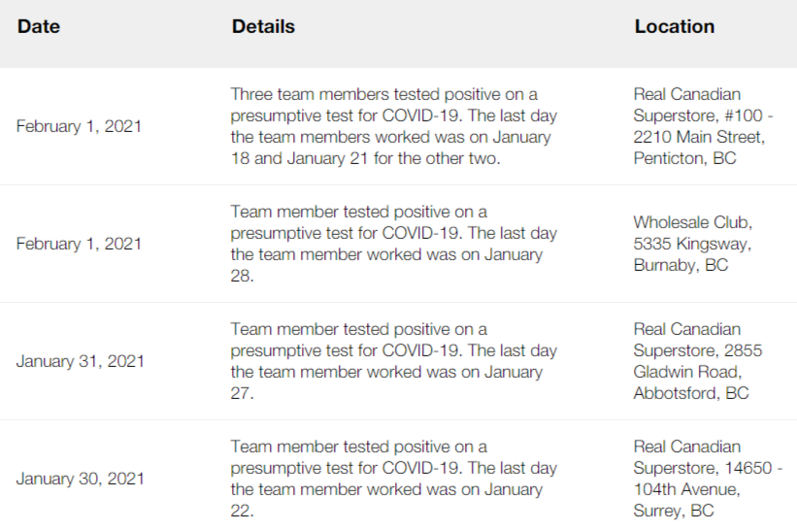Click details mentioning last worked January 28
The height and width of the screenshot is (532, 797).
394,244
